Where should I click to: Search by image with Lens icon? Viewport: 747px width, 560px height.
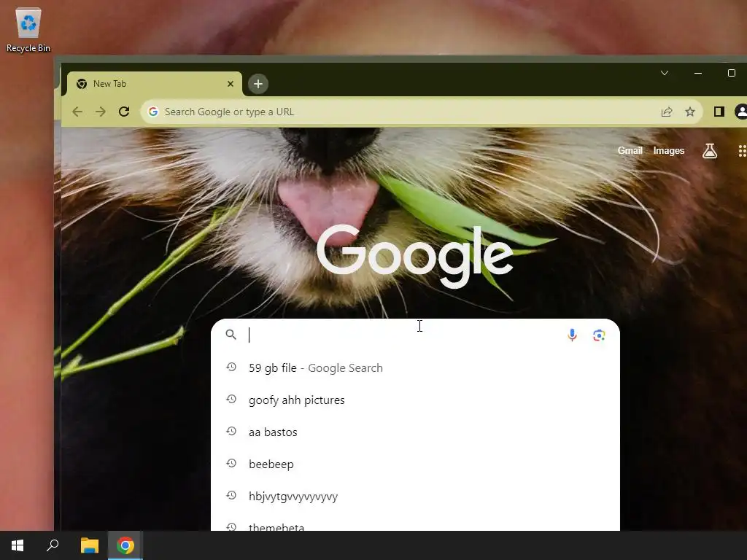click(x=599, y=335)
